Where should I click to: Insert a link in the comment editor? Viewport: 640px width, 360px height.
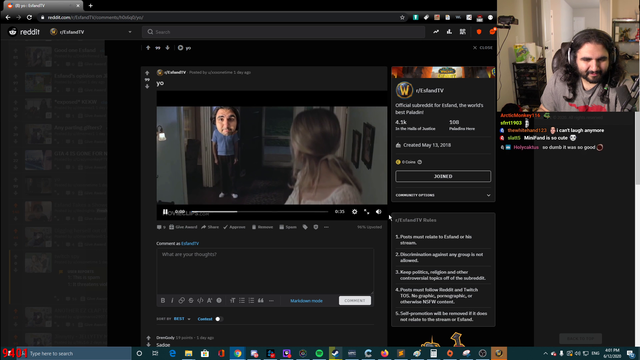point(182,300)
